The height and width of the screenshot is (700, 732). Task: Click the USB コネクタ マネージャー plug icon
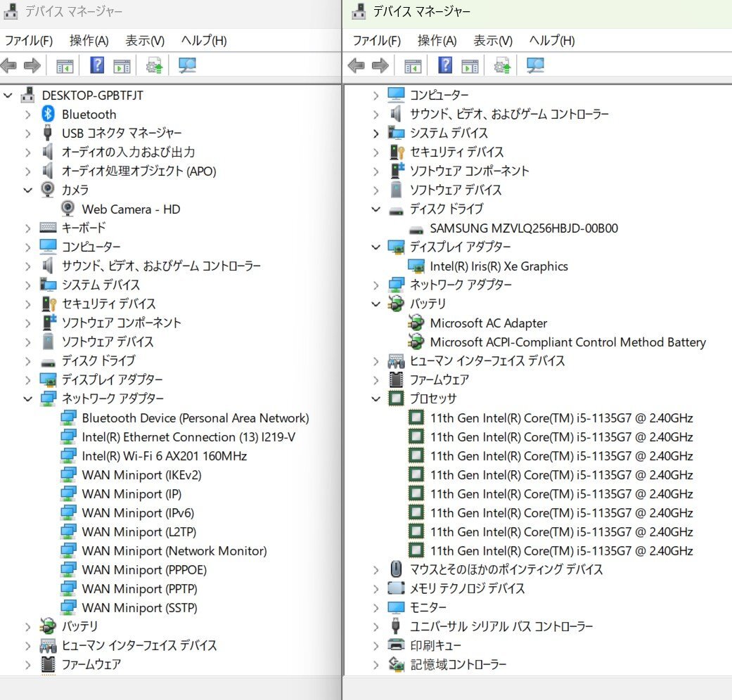(47, 133)
